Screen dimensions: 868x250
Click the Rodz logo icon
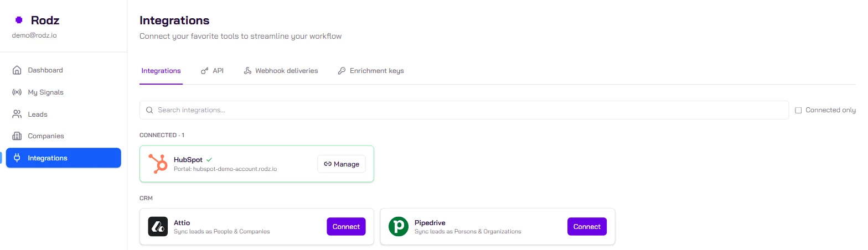[19, 20]
